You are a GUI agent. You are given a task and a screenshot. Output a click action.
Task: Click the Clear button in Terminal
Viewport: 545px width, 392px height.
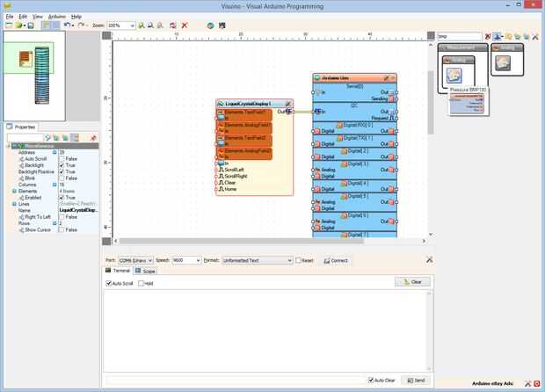pos(412,282)
